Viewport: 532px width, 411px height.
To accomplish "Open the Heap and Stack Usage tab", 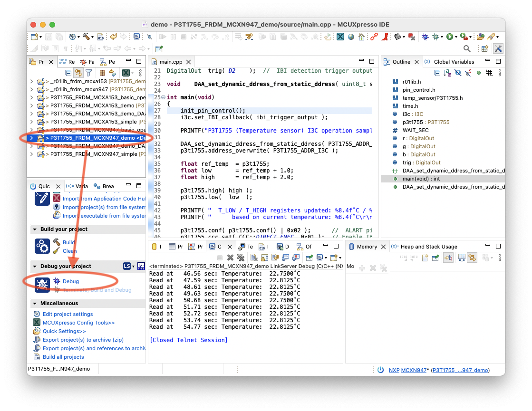I will coord(428,247).
